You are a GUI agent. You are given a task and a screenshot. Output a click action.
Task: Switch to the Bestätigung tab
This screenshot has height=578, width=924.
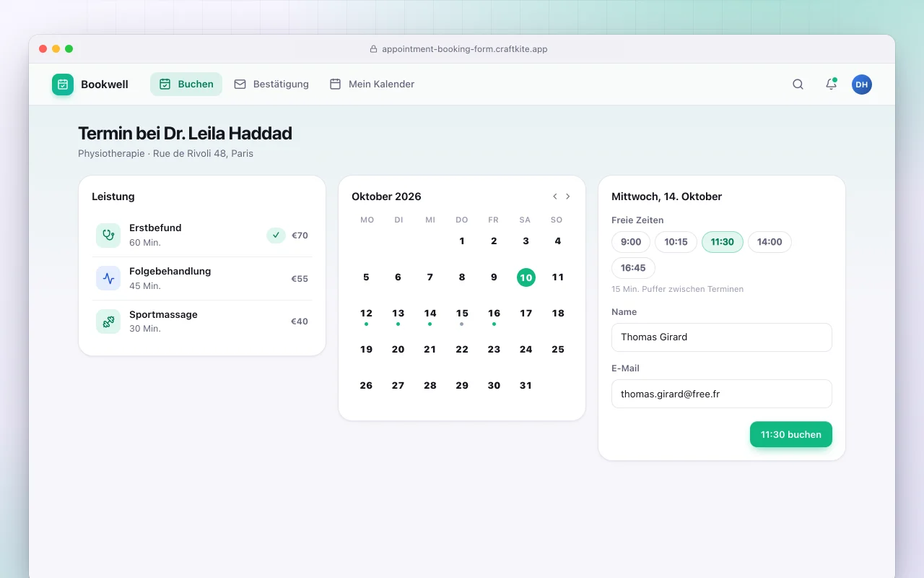[271, 85]
